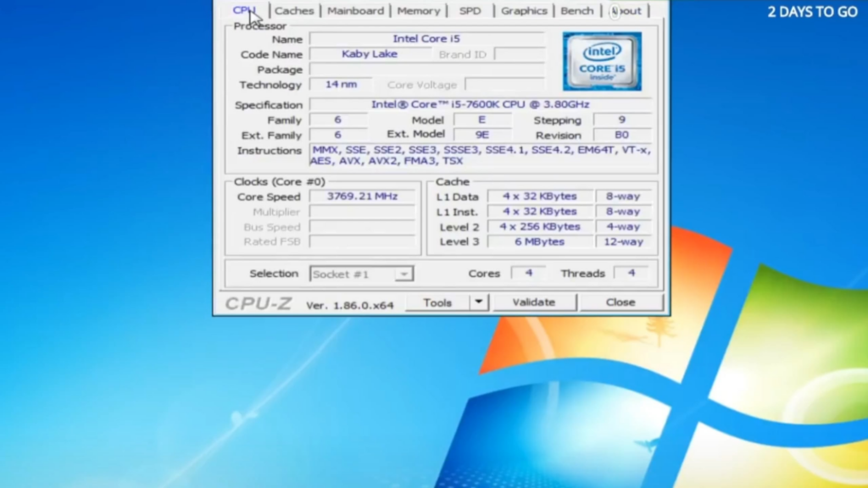Click the Ver. 1.86.0.x64 version text
The height and width of the screenshot is (488, 868).
point(350,305)
